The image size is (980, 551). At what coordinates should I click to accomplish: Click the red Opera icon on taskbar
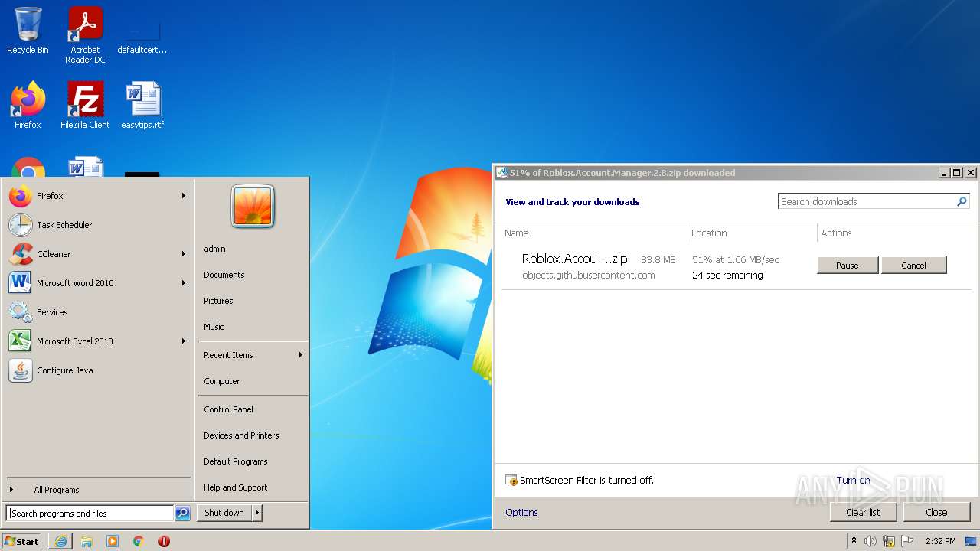click(164, 541)
